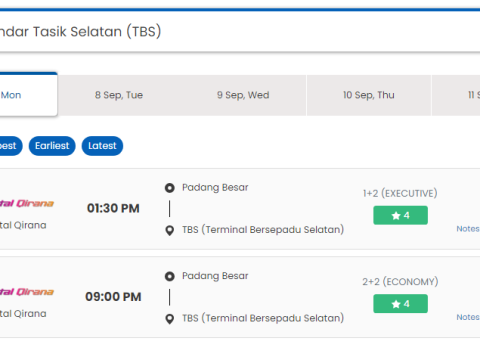Click the star rating badge of 09:00 PM trip

[x=400, y=304]
